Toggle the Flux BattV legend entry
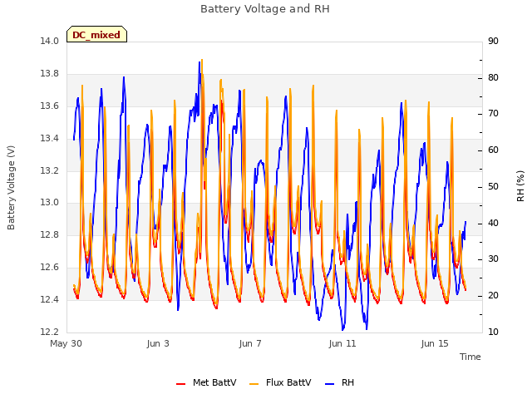Viewport: 532px width, 399px height. 280,382
